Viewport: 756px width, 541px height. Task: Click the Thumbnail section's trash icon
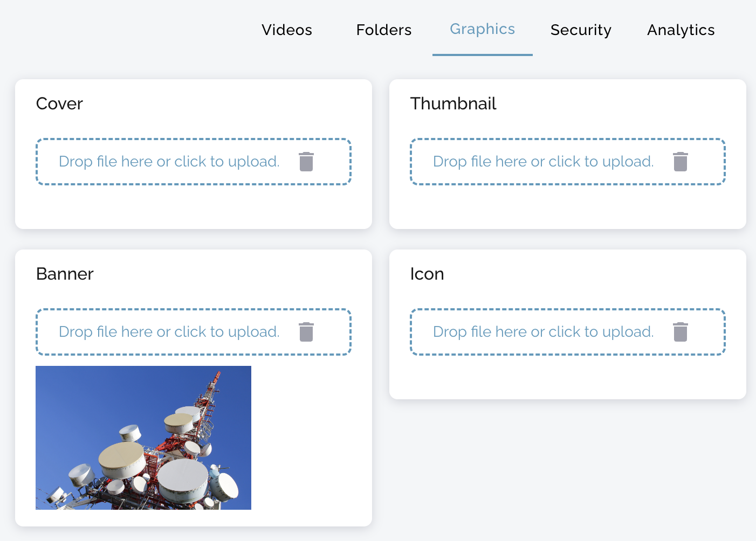[681, 162]
